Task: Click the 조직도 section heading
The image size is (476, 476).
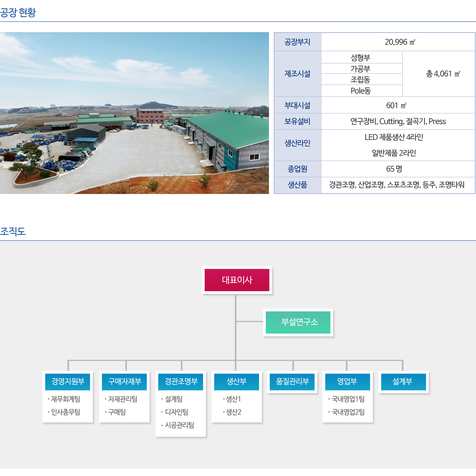Action: point(13,231)
